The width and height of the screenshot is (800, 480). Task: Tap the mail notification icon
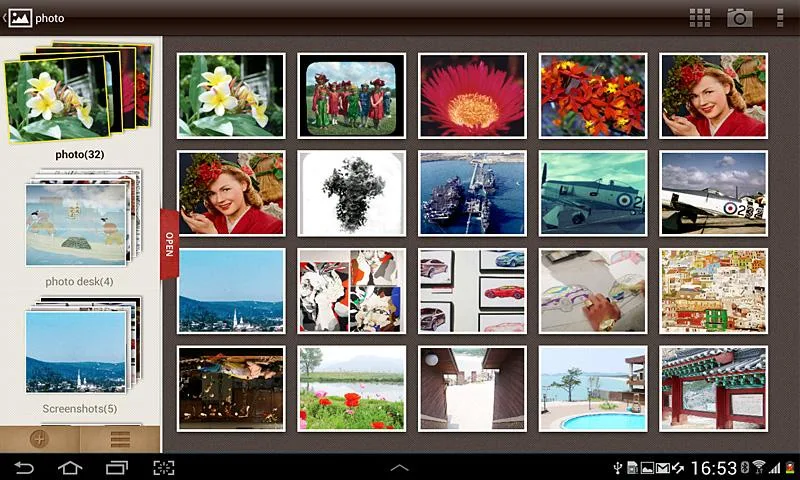point(662,468)
